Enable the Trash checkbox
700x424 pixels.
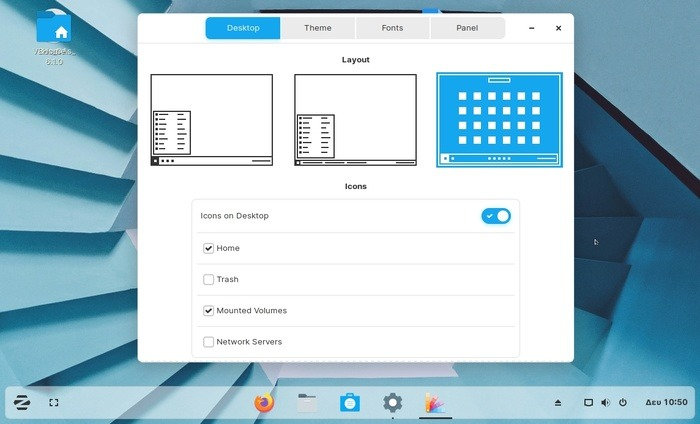coord(208,279)
